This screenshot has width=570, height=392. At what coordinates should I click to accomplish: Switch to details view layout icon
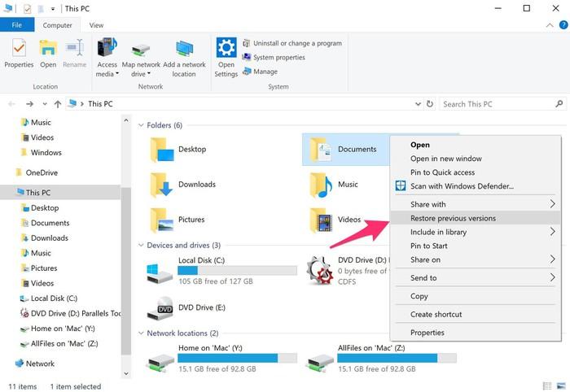point(546,385)
